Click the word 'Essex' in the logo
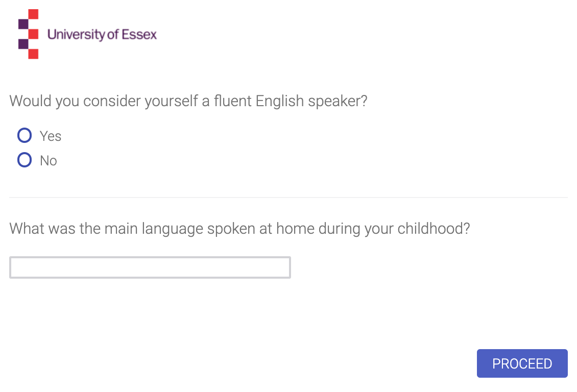This screenshot has width=577, height=392. pyautogui.click(x=139, y=34)
